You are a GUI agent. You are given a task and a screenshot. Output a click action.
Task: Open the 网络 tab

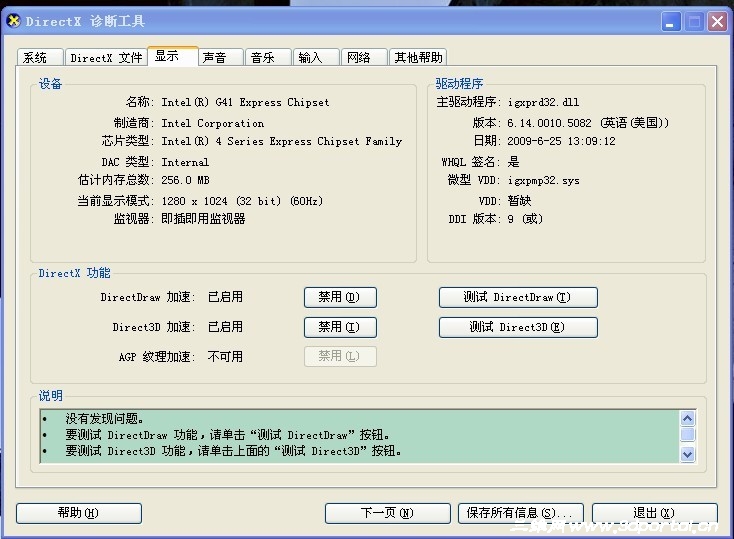tap(364, 57)
